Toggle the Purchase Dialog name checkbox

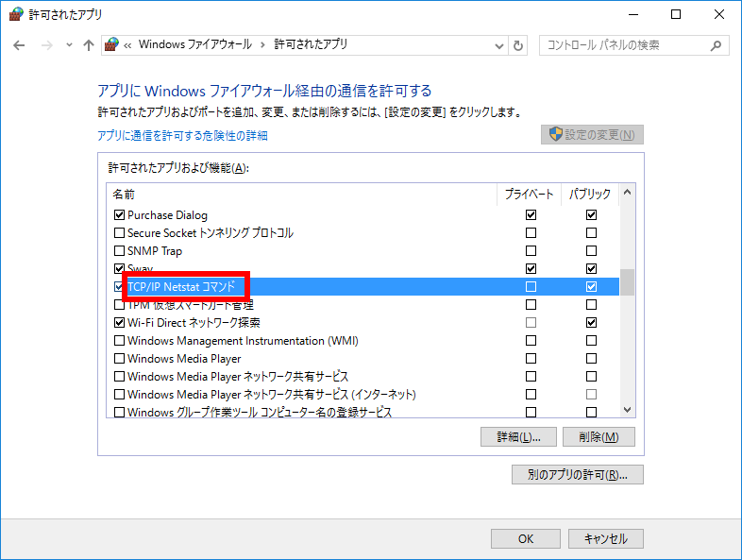click(119, 215)
